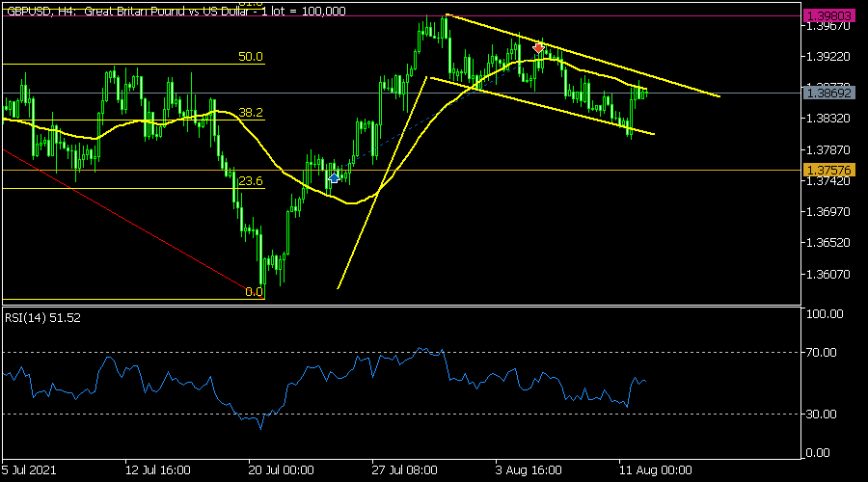Click the red sell arrow marker
This screenshot has width=868, height=482.
coord(538,49)
